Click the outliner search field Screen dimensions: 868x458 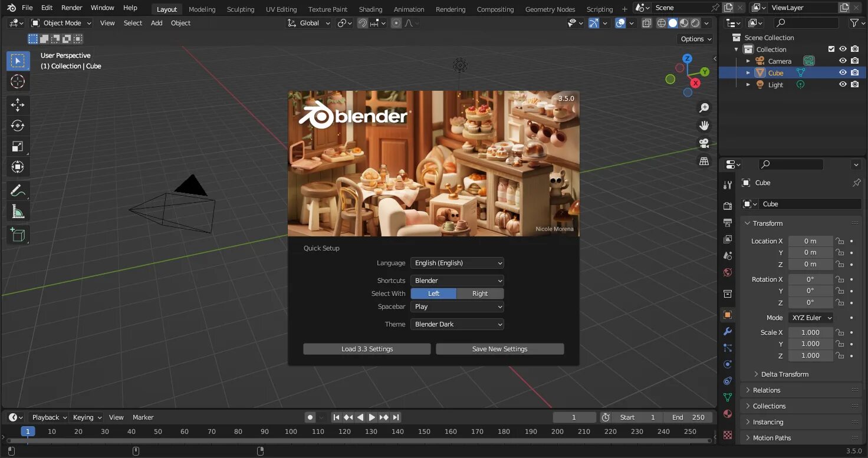point(806,23)
